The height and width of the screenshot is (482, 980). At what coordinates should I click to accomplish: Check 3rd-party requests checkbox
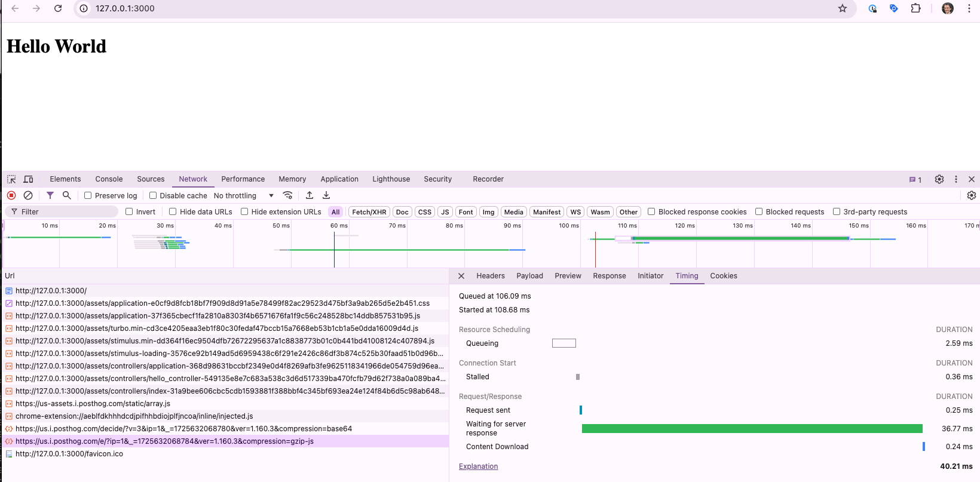click(x=837, y=211)
